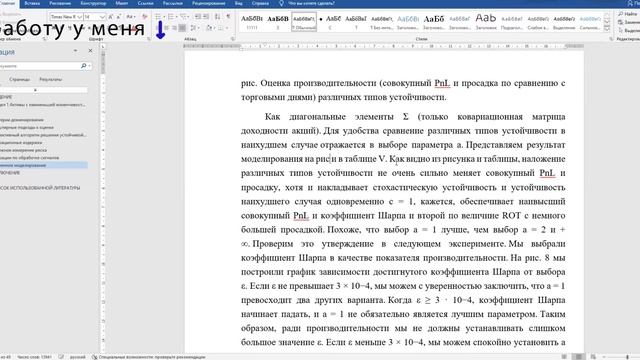640x360 pixels.
Task: Open the Рисование ribbon tab
Action: (60, 3)
